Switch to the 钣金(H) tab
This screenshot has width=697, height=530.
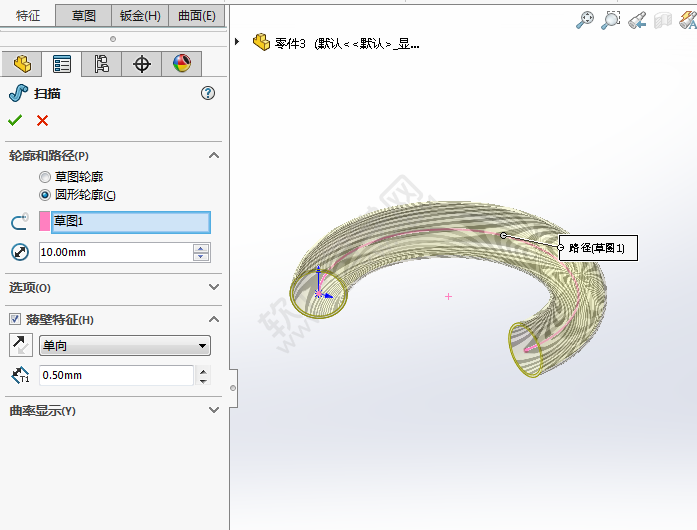pos(140,16)
